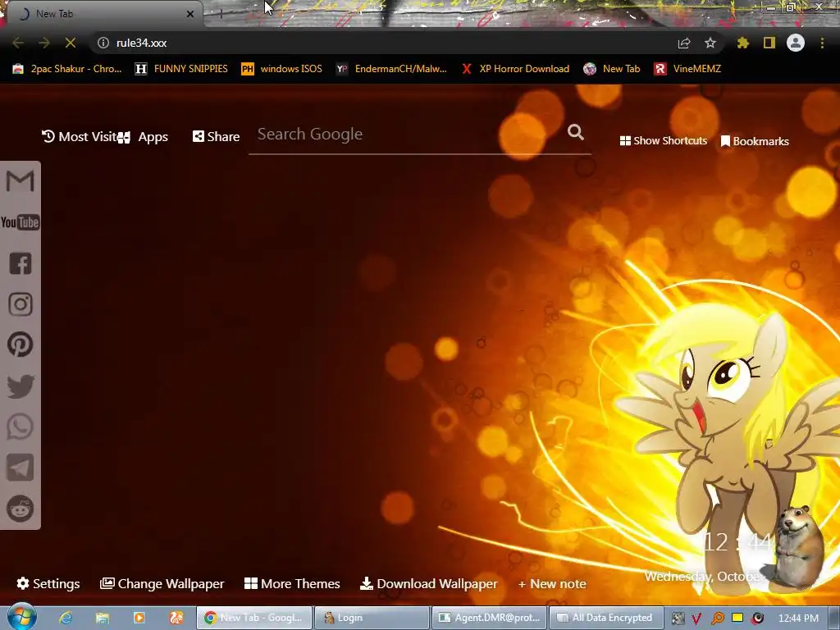
Task: Launch Internet Explorer from taskbar
Action: coord(66,618)
